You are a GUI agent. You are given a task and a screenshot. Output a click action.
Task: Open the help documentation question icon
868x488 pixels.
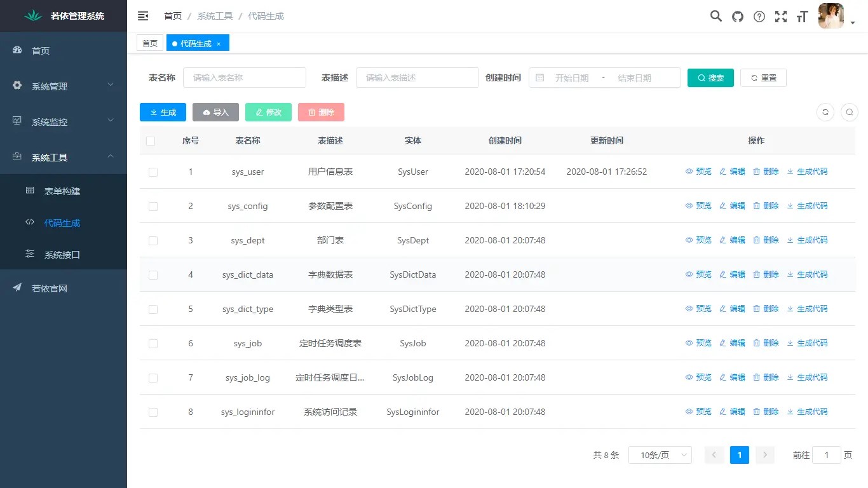pos(759,17)
